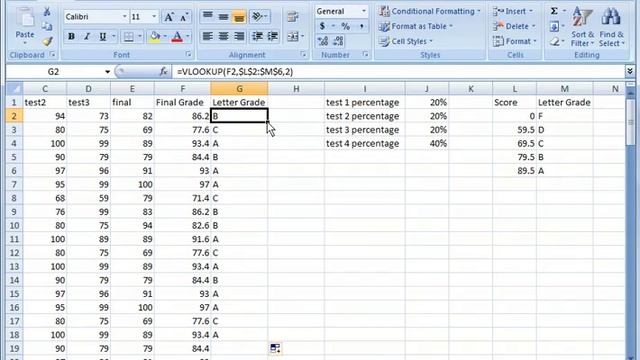
Task: Open Alignment dialog launcher
Action: [303, 54]
